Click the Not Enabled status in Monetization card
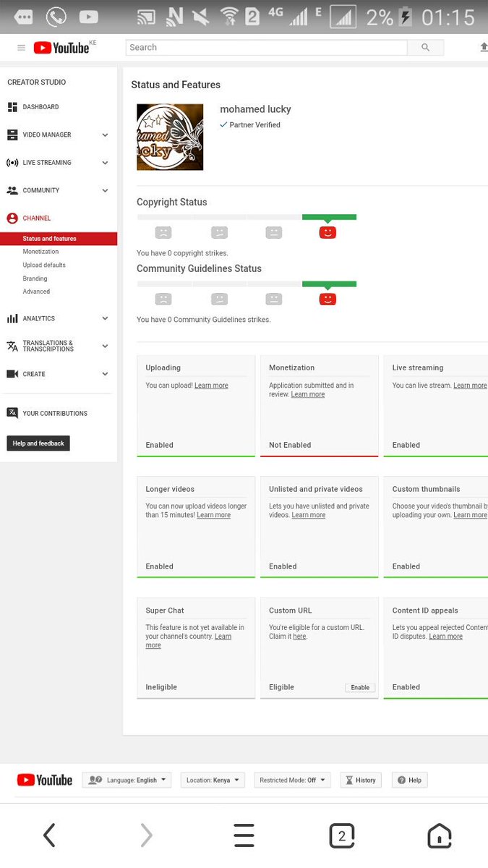This screenshot has height=868, width=488. tap(290, 445)
